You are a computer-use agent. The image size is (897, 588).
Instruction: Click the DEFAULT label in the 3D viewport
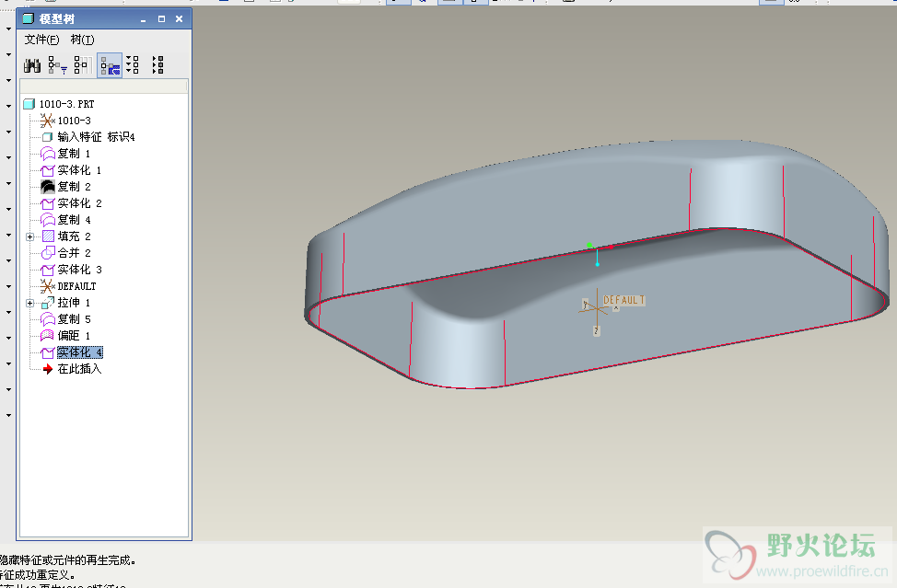[x=623, y=300]
